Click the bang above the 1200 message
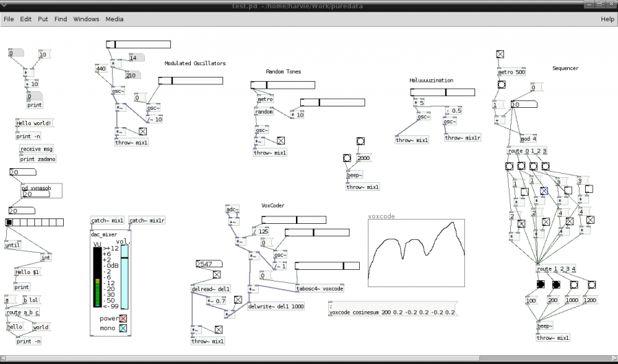This screenshot has width=618, height=364. 591,284
